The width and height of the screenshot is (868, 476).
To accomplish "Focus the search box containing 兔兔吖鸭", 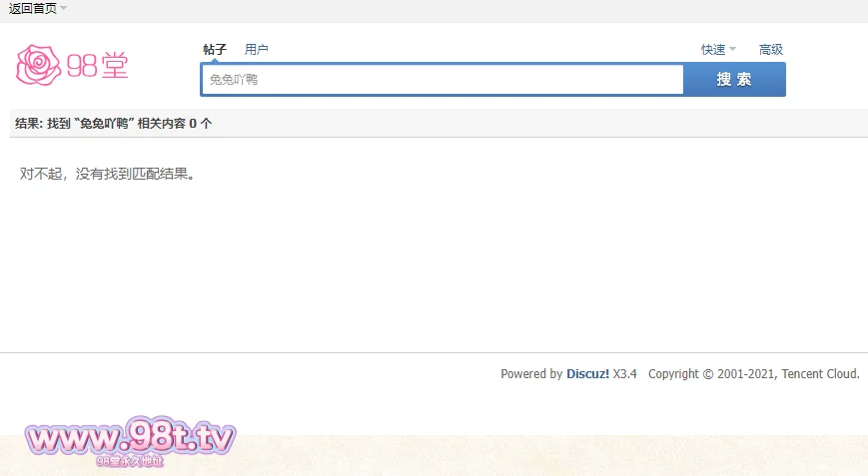I will 441,80.
